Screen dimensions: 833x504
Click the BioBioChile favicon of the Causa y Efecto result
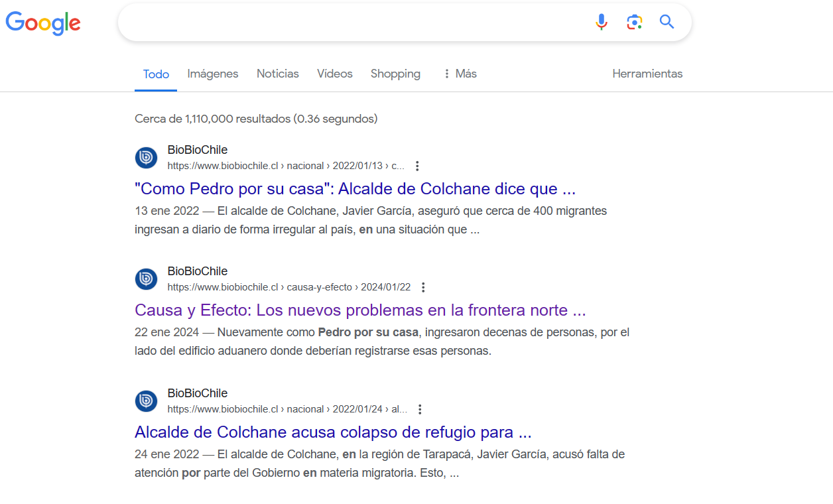pyautogui.click(x=146, y=279)
